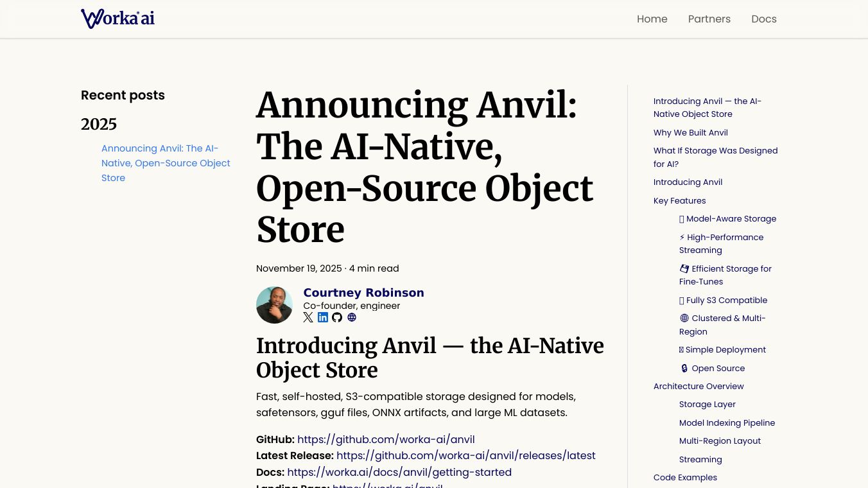This screenshot has height=488, width=868.
Task: Jump to 'Architecture Overview' in contents
Action: click(699, 386)
